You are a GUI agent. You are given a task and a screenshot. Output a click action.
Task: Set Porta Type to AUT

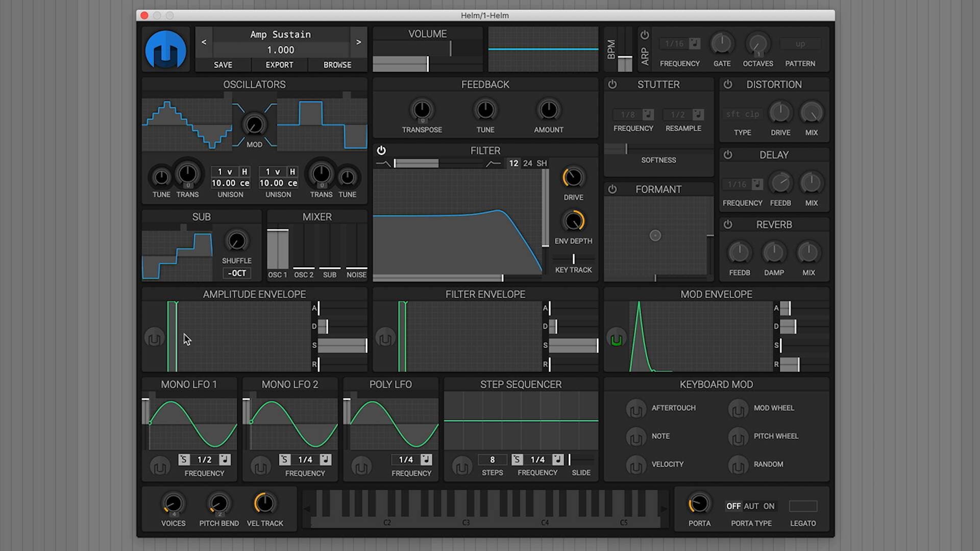pyautogui.click(x=751, y=506)
